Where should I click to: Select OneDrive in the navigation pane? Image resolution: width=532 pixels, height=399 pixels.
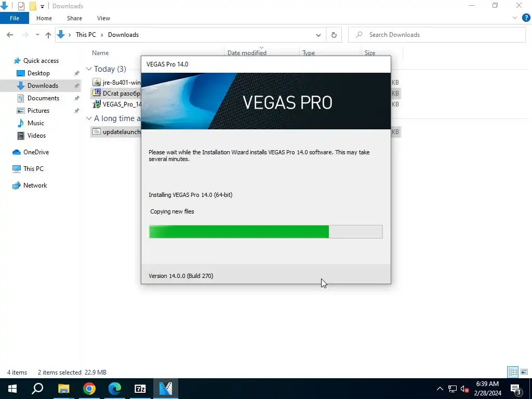tap(36, 152)
